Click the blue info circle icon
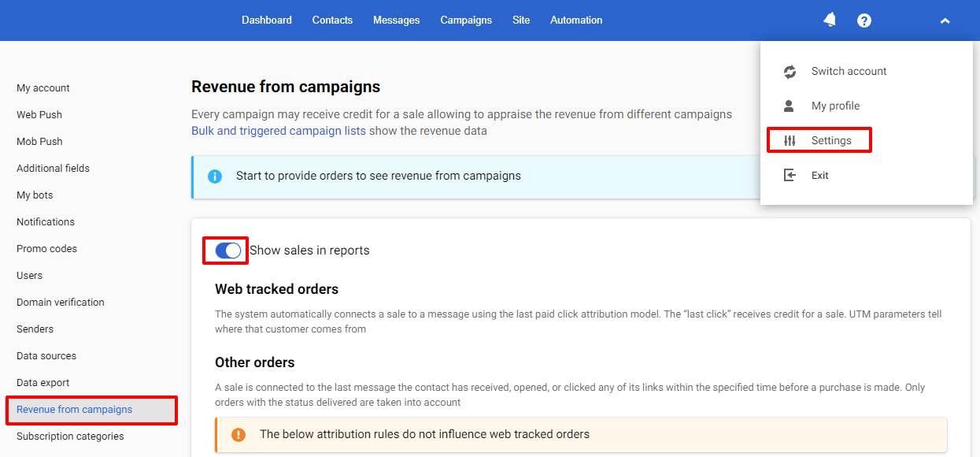 (215, 176)
